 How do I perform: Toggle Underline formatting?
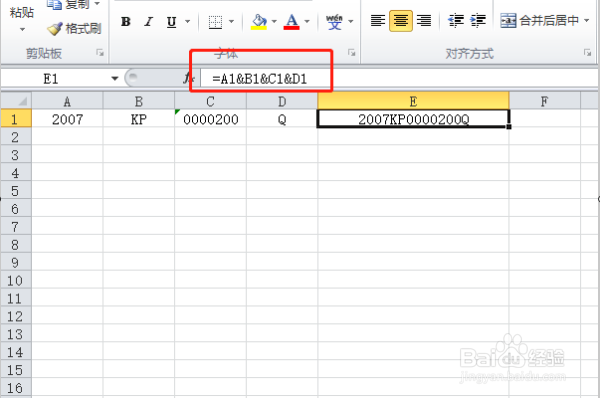[x=171, y=22]
